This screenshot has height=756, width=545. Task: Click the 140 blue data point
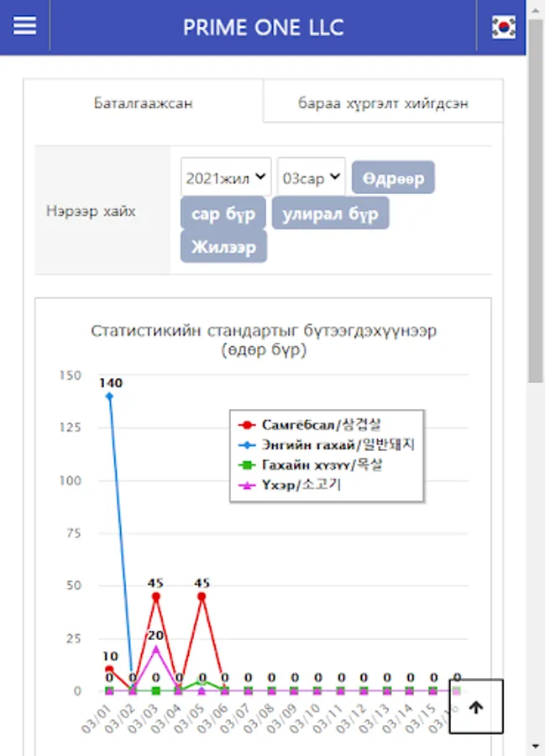click(x=109, y=396)
